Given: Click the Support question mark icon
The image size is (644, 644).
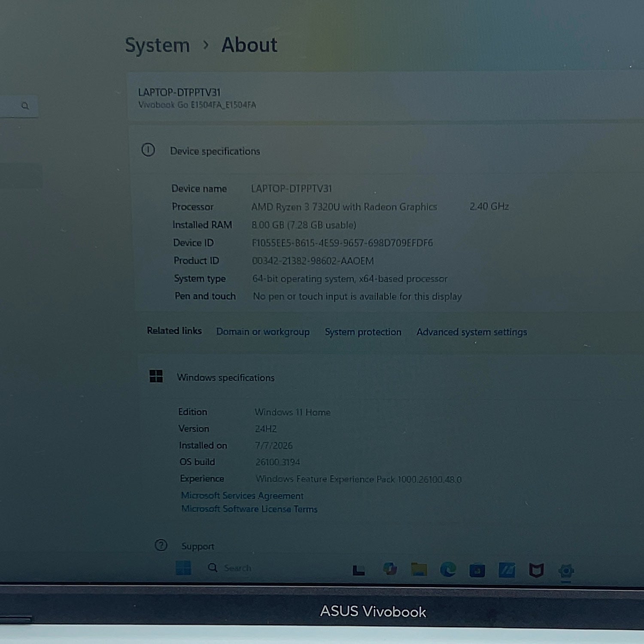Looking at the screenshot, I should tap(161, 545).
